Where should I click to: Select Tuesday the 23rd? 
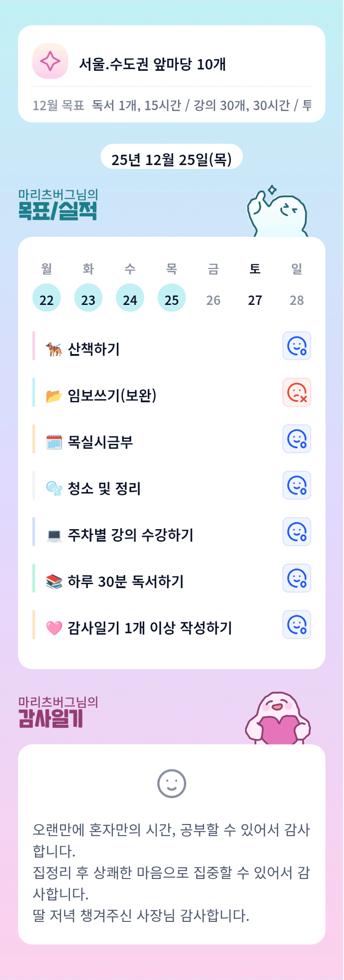point(88,298)
